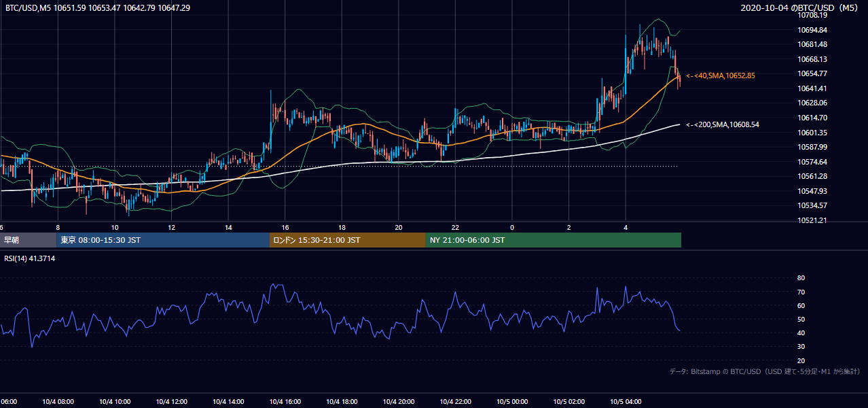Screen dimensions: 868x408
Task: Click the 東京 08:00-15:30 JST session bar
Action: (163, 240)
